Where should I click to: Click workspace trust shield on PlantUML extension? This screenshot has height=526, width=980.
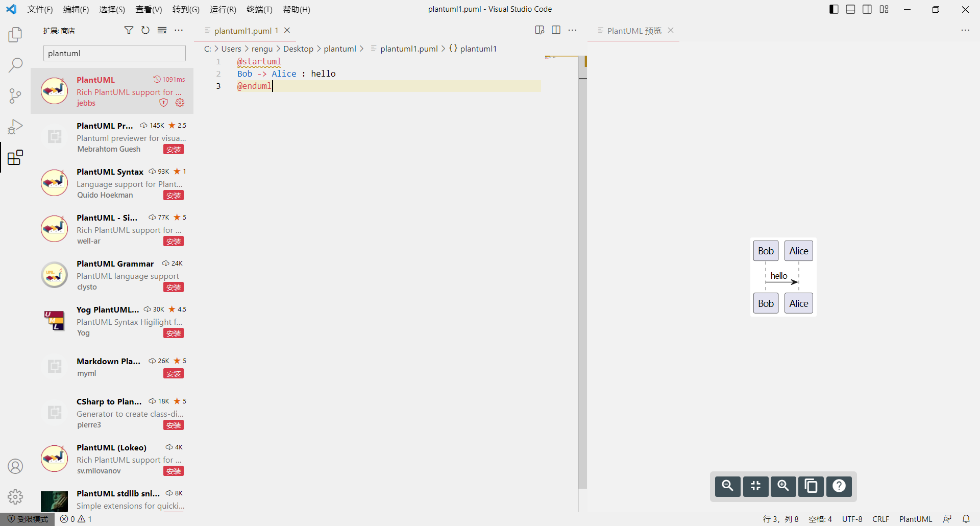tap(163, 103)
